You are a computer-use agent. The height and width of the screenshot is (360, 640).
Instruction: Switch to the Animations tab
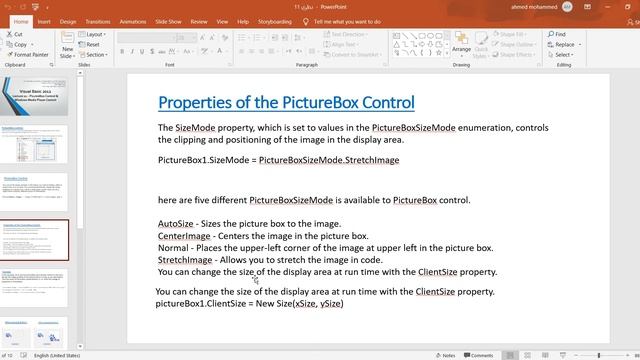coord(133,22)
